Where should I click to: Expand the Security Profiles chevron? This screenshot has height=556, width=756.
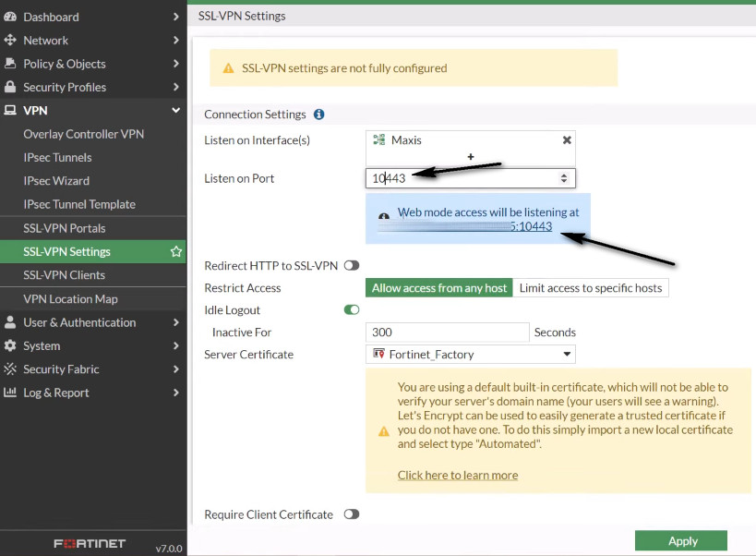point(176,87)
